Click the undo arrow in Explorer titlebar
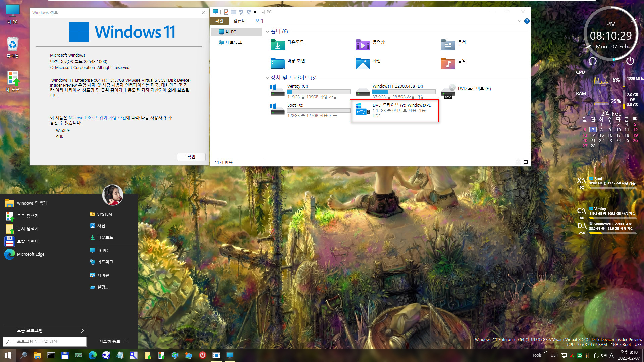 pos(241,12)
